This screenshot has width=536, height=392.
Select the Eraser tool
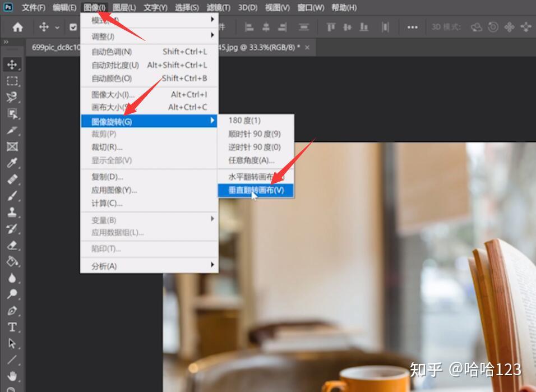[12, 245]
